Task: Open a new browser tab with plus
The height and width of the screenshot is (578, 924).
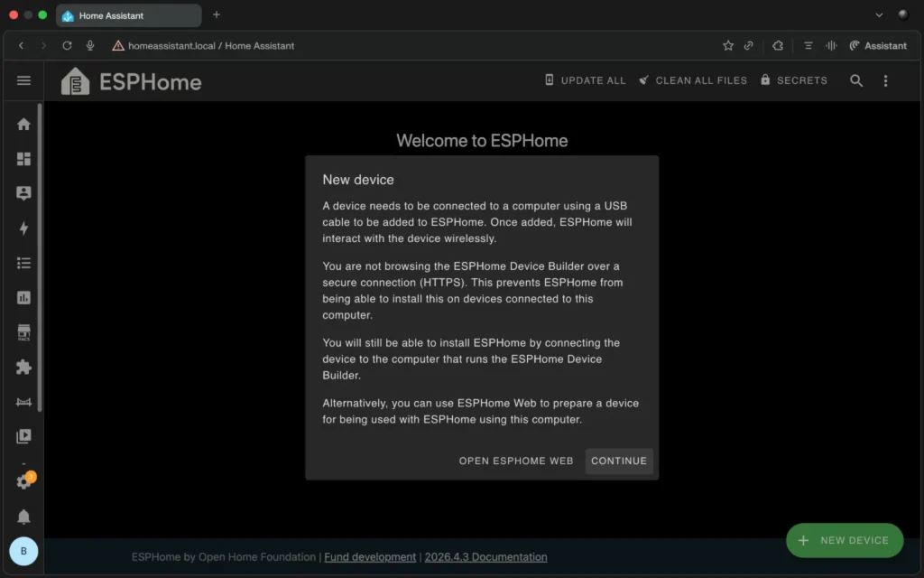Action: (x=217, y=14)
